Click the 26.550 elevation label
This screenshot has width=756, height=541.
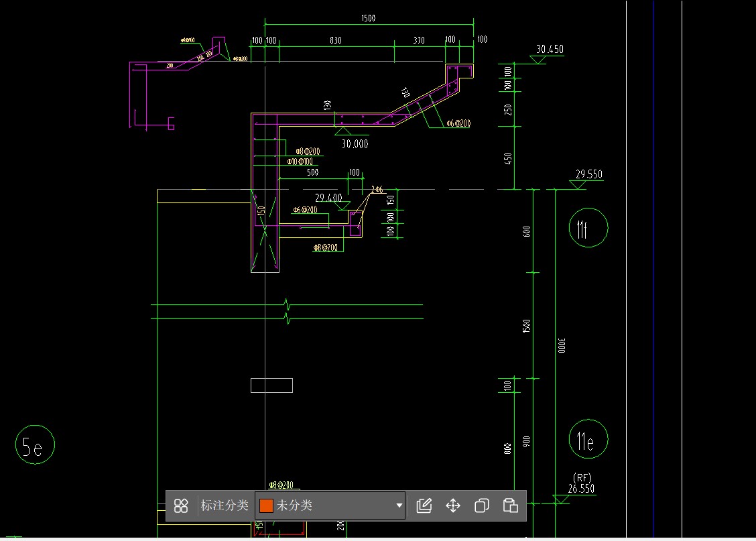581,489
